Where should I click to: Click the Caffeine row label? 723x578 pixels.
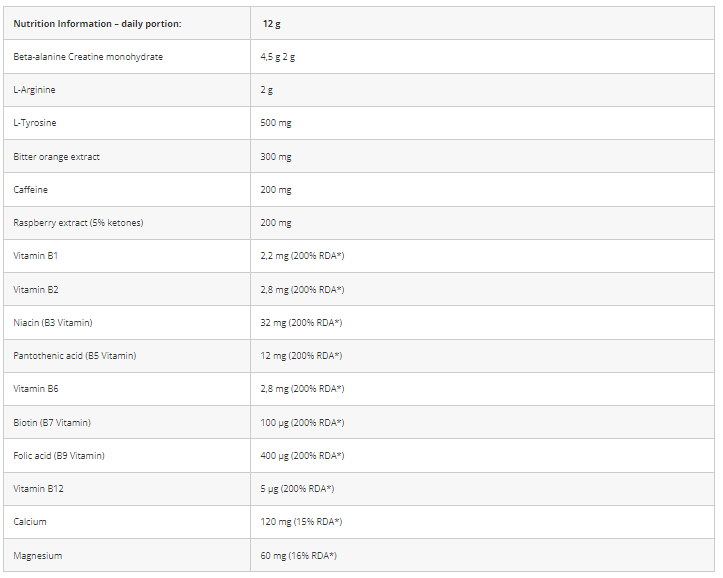click(x=30, y=189)
